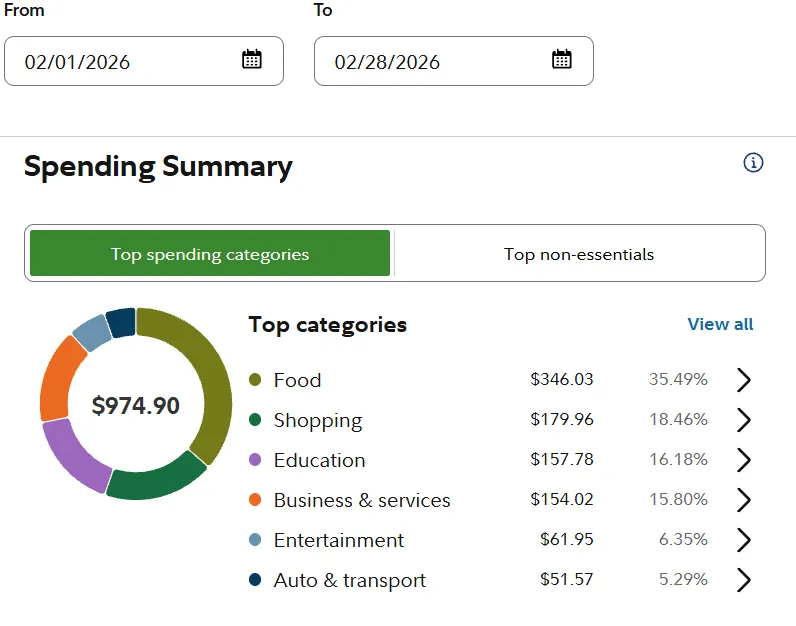Click the orange Business & services donut segment

(x=62, y=378)
